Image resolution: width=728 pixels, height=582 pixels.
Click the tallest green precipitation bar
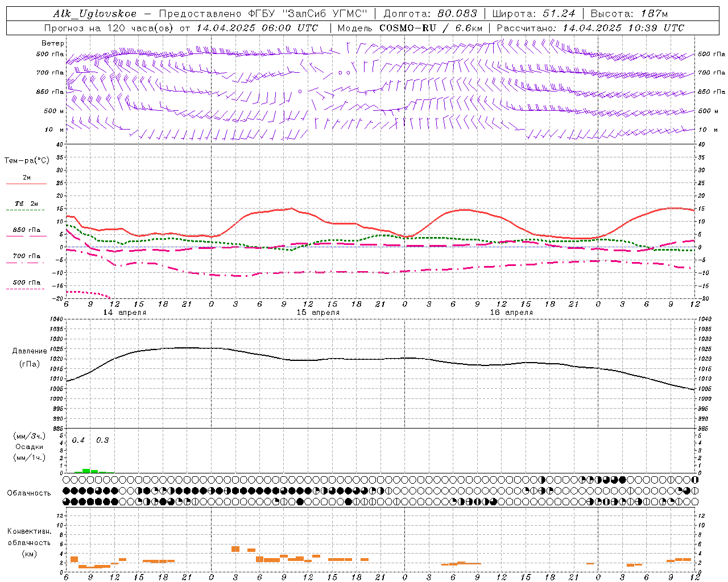point(86,471)
